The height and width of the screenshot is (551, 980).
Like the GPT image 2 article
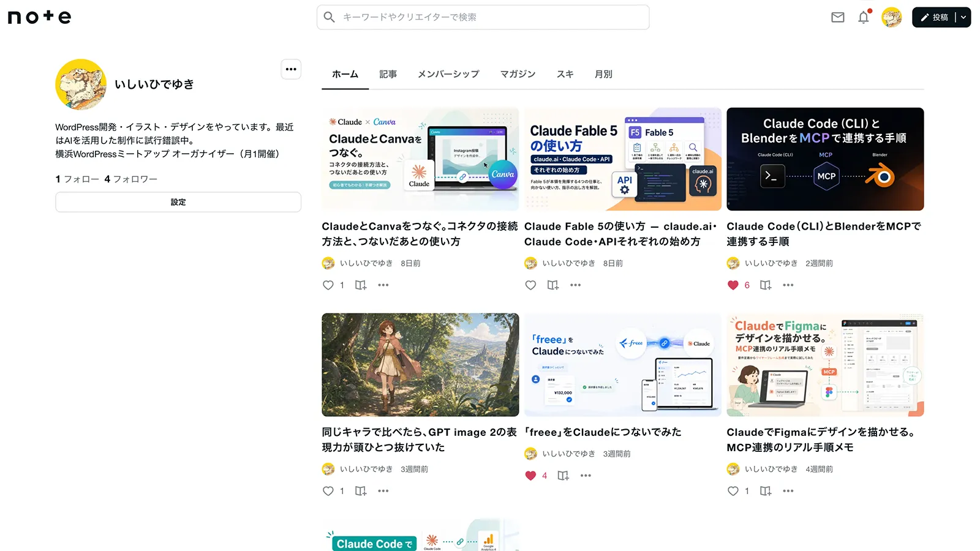(328, 490)
